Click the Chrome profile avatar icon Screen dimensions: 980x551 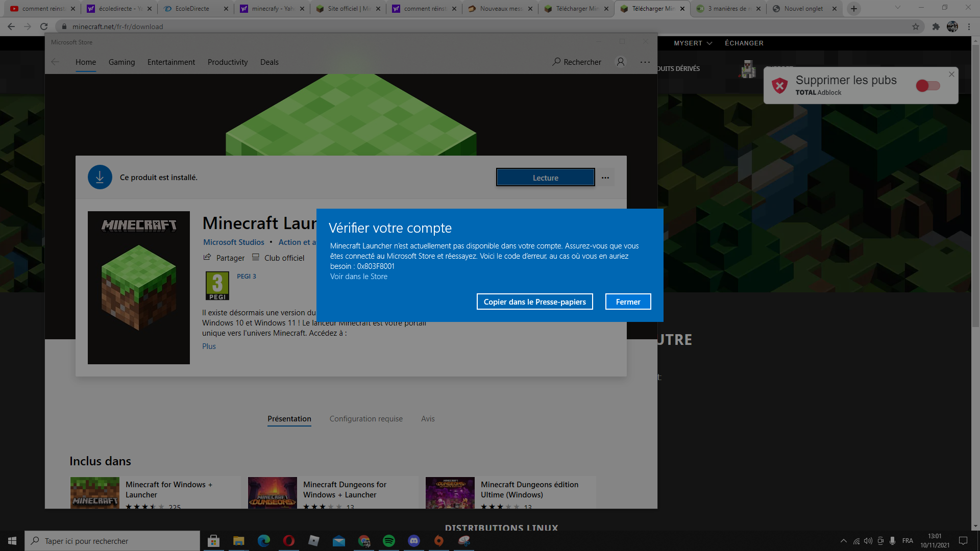click(x=952, y=27)
